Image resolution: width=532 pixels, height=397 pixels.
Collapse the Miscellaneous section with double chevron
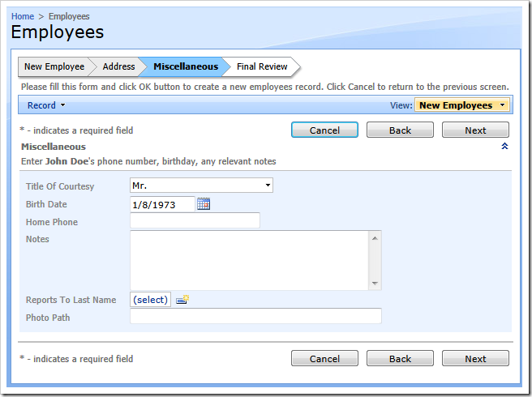click(x=504, y=146)
